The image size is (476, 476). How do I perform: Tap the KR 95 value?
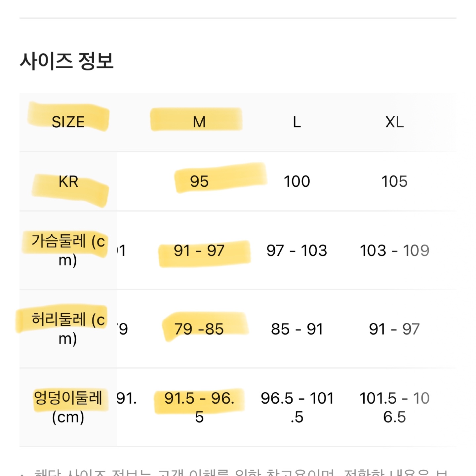(199, 181)
